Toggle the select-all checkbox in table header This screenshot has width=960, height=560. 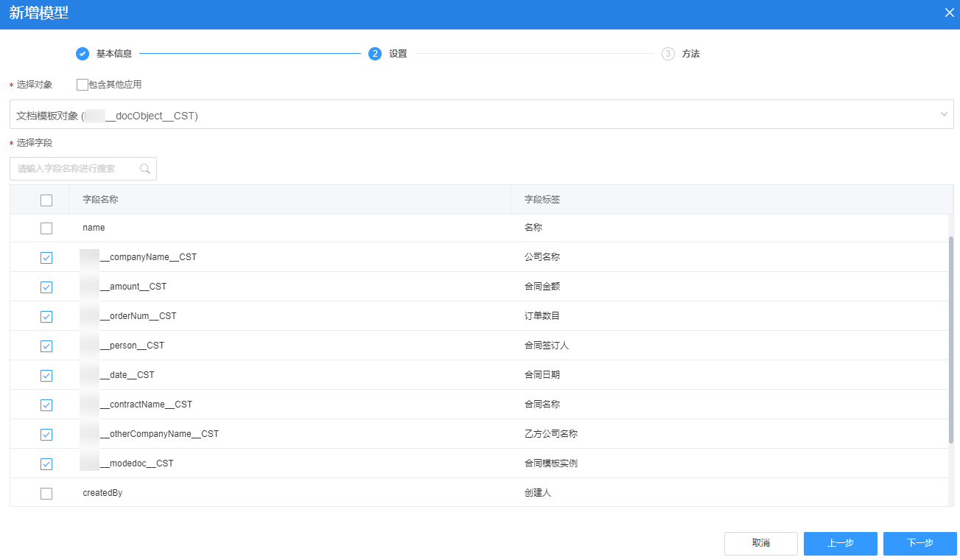click(x=46, y=200)
